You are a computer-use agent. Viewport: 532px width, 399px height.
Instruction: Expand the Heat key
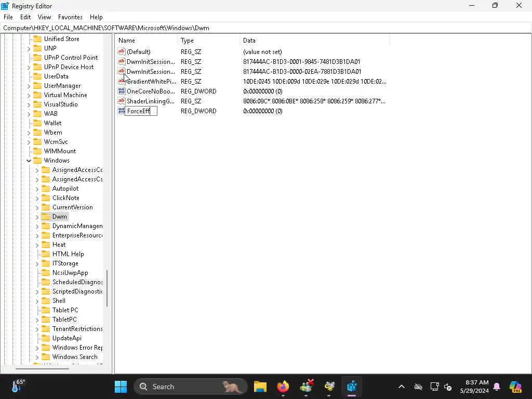pyautogui.click(x=37, y=245)
